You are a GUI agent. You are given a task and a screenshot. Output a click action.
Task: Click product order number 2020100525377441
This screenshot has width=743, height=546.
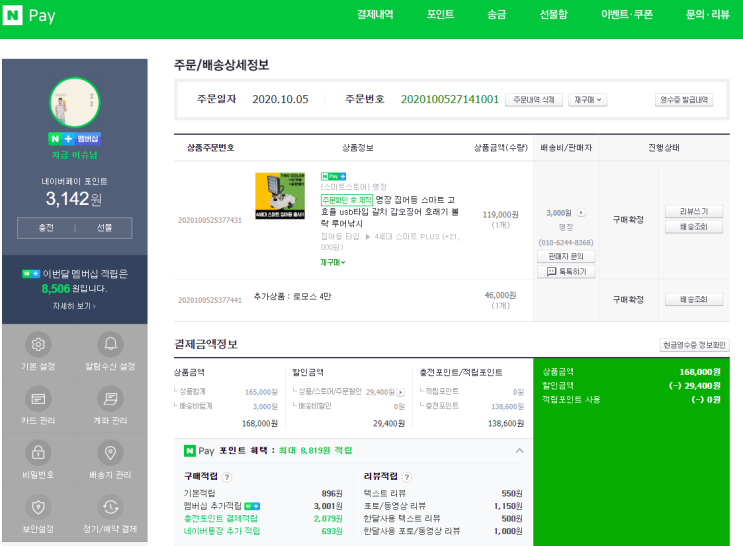(x=210, y=300)
